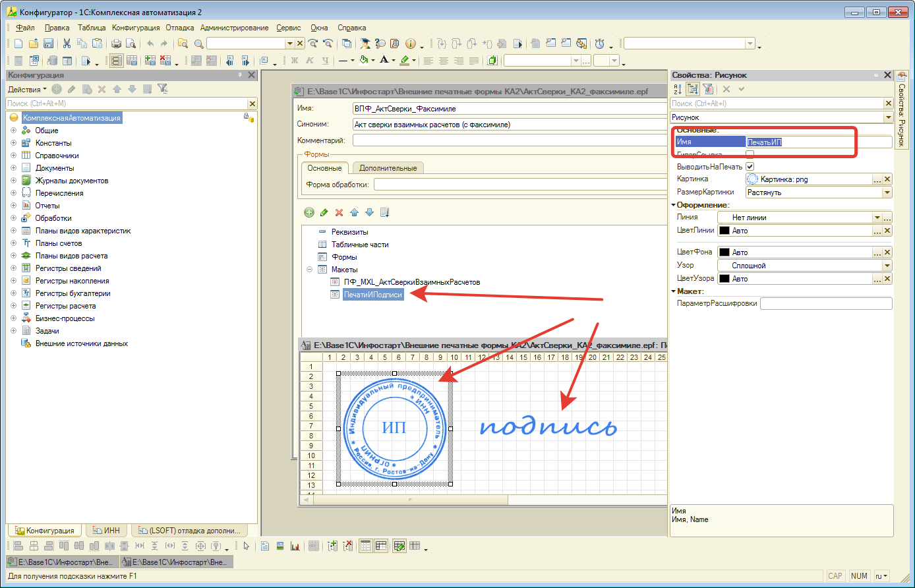Switch to the ИНН bottom tab
The height and width of the screenshot is (588, 915).
(105, 531)
